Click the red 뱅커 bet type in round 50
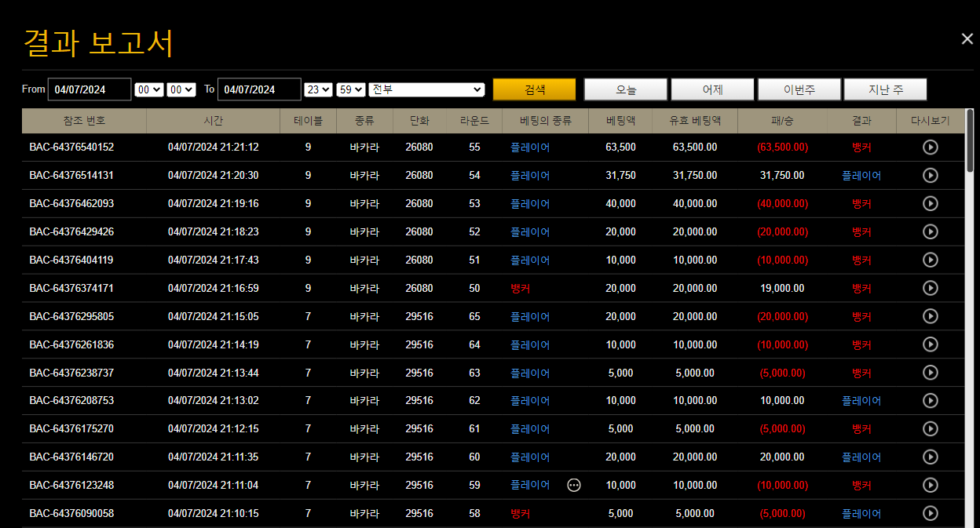This screenshot has width=980, height=528. pyautogui.click(x=521, y=288)
